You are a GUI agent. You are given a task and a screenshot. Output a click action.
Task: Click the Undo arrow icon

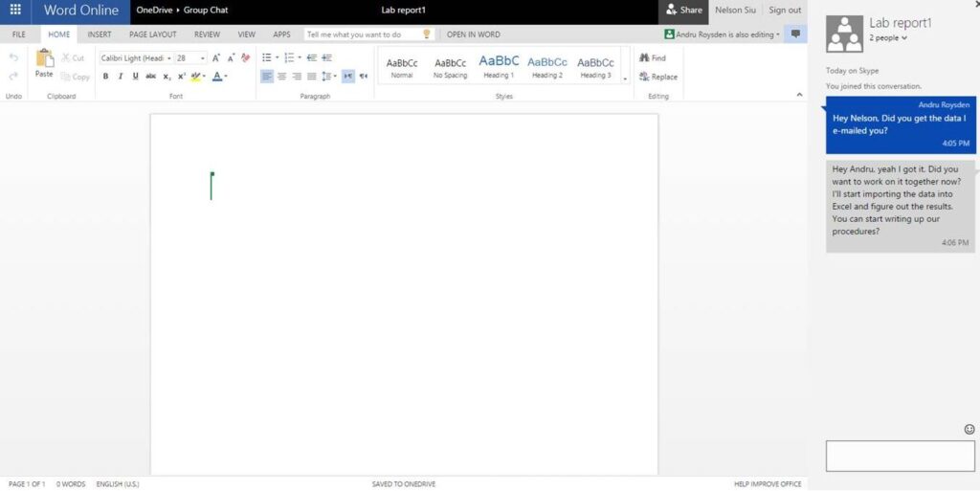click(x=13, y=58)
